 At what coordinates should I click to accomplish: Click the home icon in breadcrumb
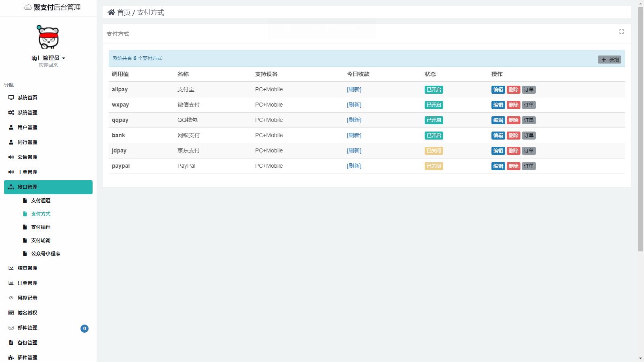tap(111, 12)
